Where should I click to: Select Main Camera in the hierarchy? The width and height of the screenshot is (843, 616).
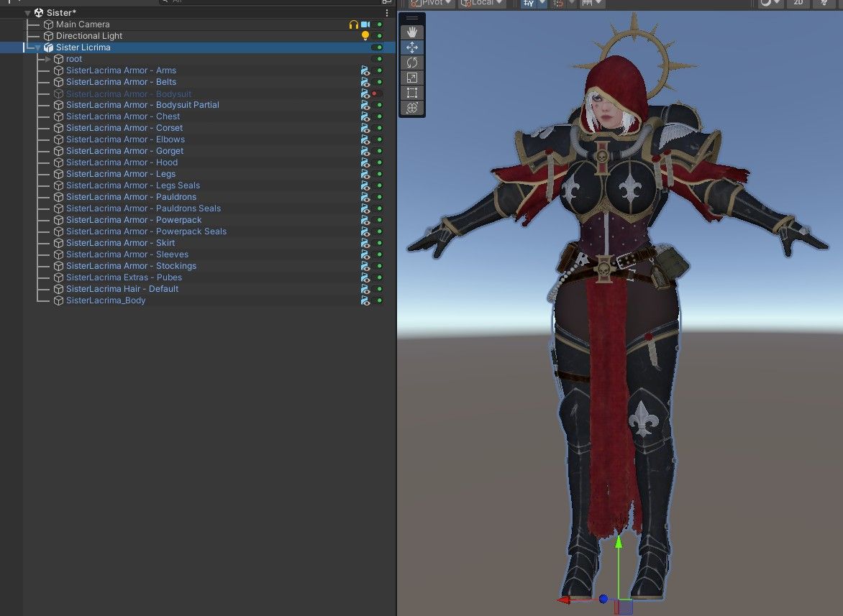[82, 24]
